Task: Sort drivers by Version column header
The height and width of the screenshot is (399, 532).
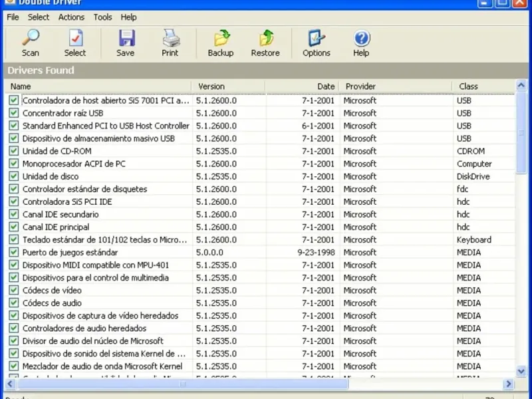Action: pyautogui.click(x=211, y=86)
